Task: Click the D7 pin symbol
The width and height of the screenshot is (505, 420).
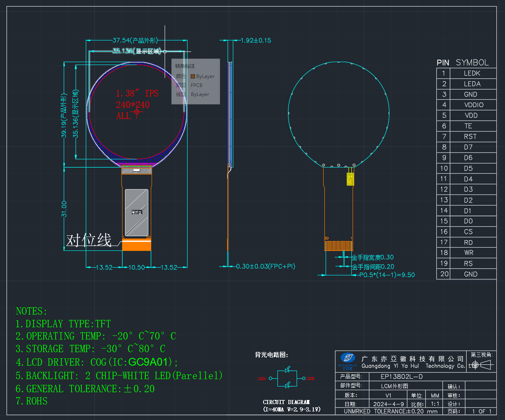Action: tap(468, 147)
